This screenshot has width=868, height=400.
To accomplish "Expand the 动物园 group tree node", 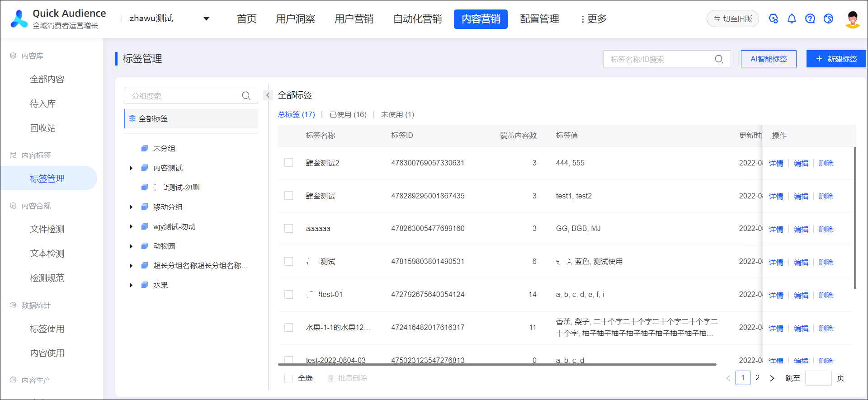I will coord(131,246).
